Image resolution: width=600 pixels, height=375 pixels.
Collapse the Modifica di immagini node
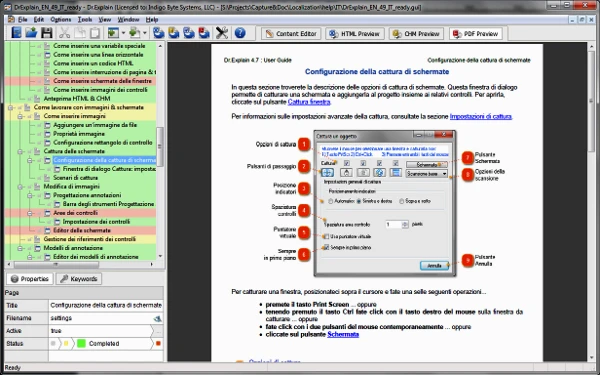point(20,187)
